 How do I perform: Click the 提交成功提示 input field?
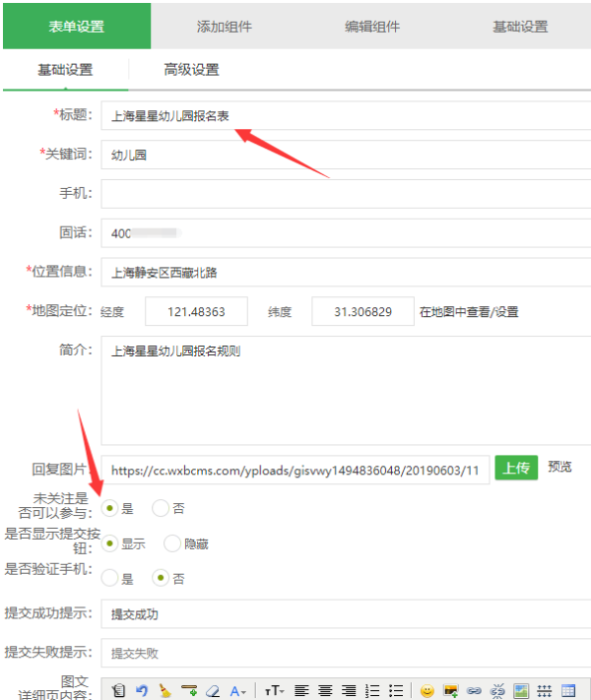click(x=346, y=613)
